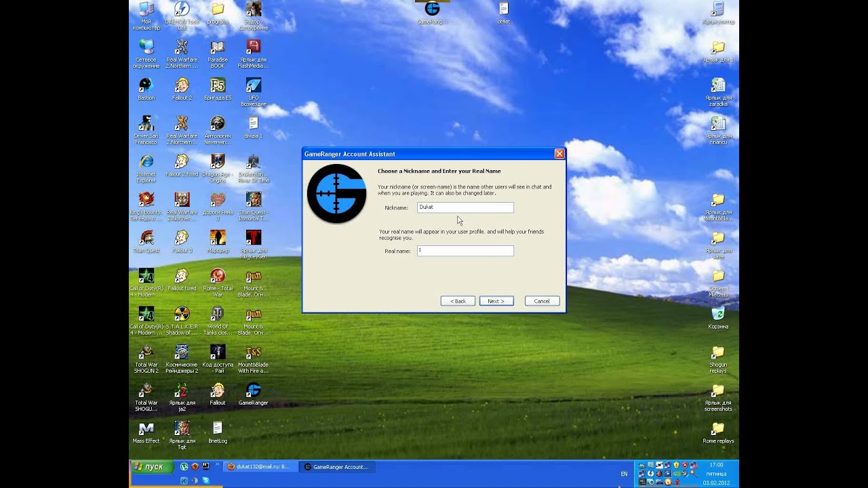Select the Dragon Age Origins icon
Image resolution: width=868 pixels, height=488 pixels.
tap(218, 169)
